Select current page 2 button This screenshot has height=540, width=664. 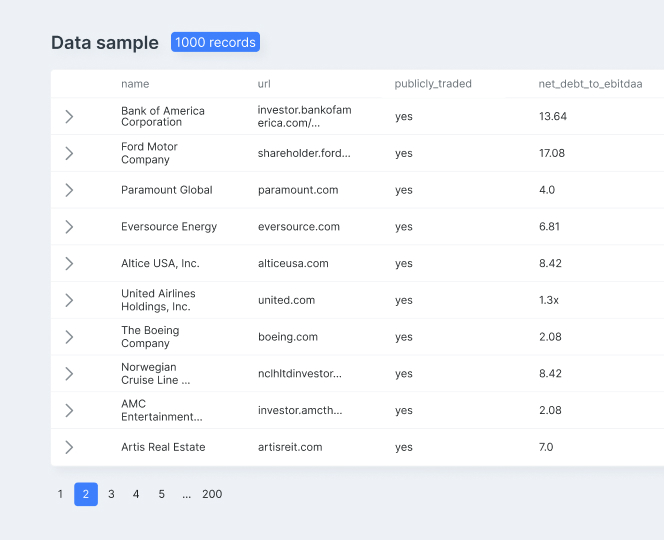tap(86, 494)
